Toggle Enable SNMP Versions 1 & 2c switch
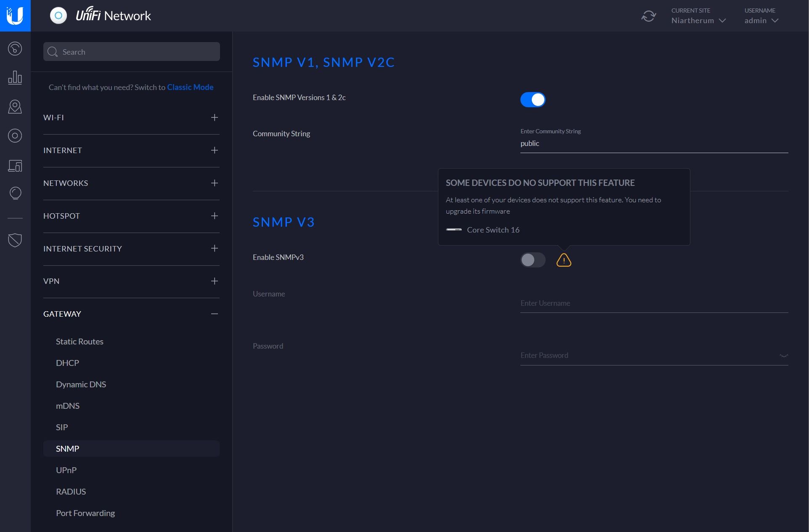Image resolution: width=809 pixels, height=532 pixels. click(533, 99)
